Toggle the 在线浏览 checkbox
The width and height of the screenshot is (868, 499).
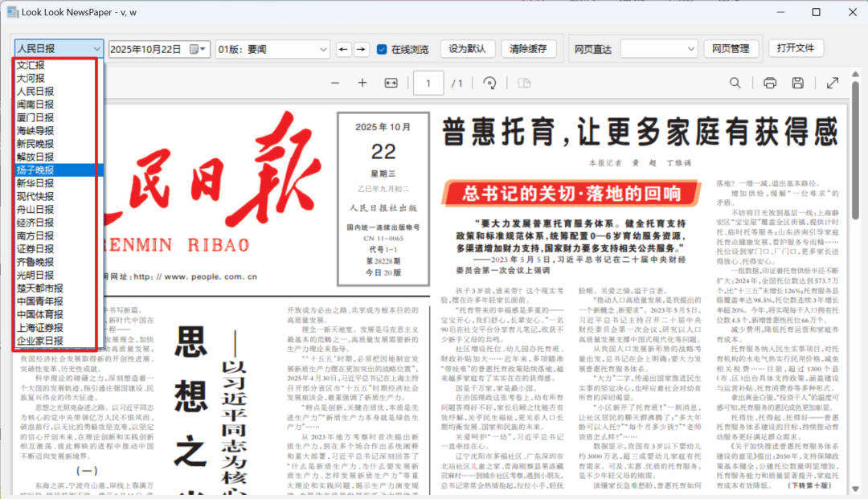pyautogui.click(x=380, y=48)
